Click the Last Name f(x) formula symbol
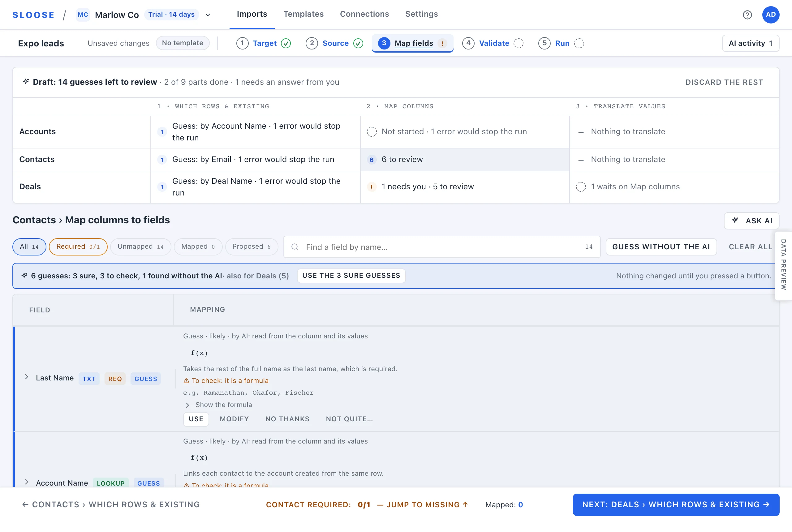The image size is (792, 532). click(x=199, y=353)
